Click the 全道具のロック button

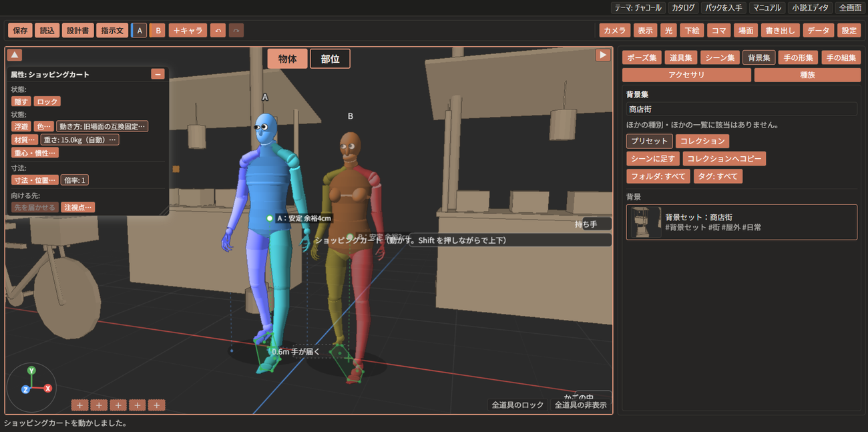pos(517,405)
